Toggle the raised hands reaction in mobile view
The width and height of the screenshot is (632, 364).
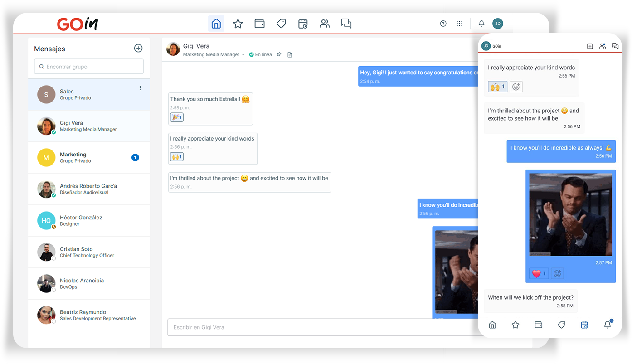click(x=497, y=87)
